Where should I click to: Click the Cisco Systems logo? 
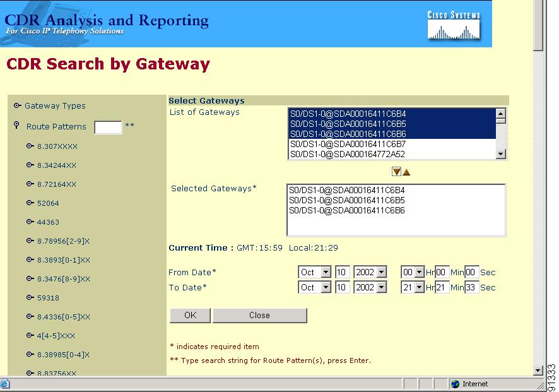point(454,25)
